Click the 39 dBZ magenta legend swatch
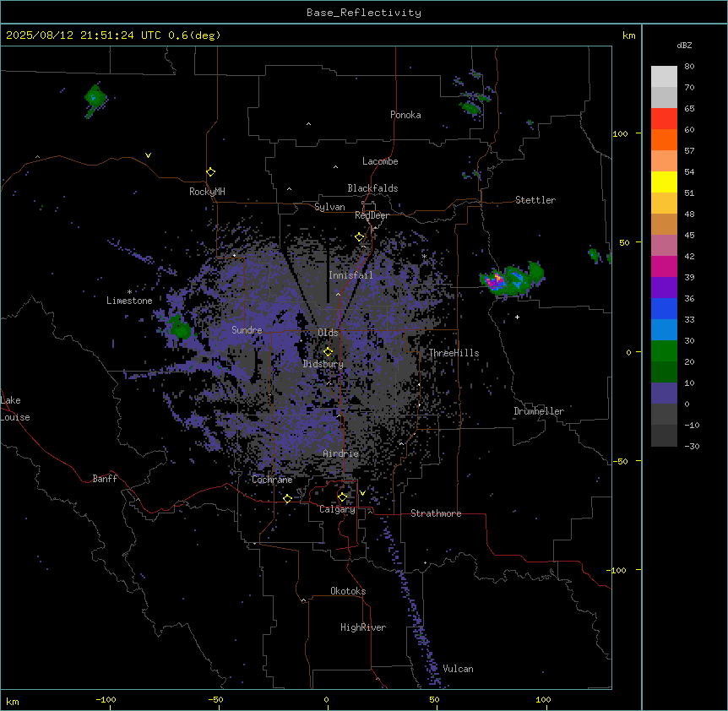728x711 pixels. (x=664, y=266)
